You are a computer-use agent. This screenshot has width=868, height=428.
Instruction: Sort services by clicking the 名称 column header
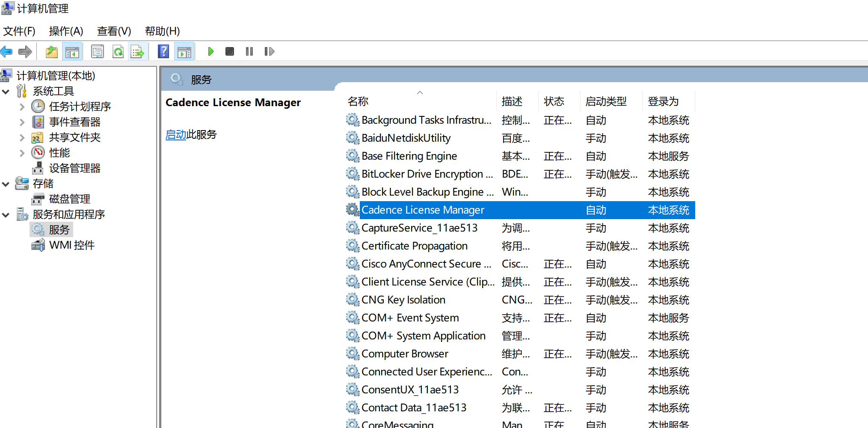click(x=358, y=101)
